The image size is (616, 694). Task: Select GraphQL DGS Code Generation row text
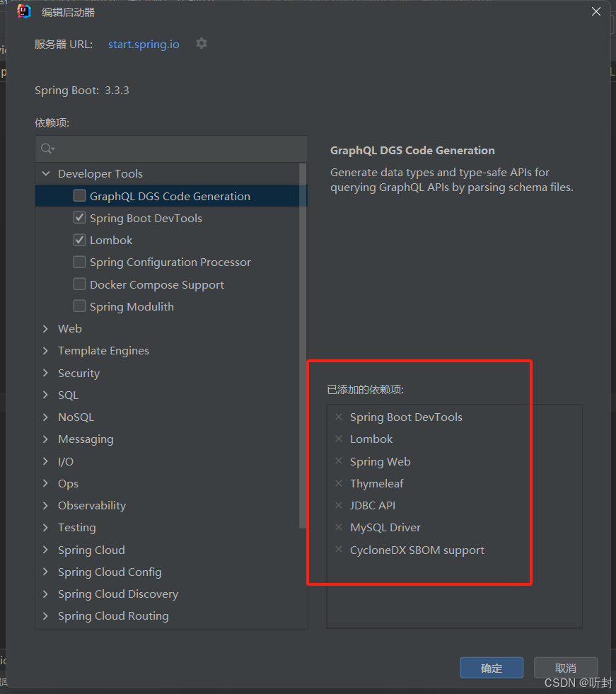tap(170, 196)
